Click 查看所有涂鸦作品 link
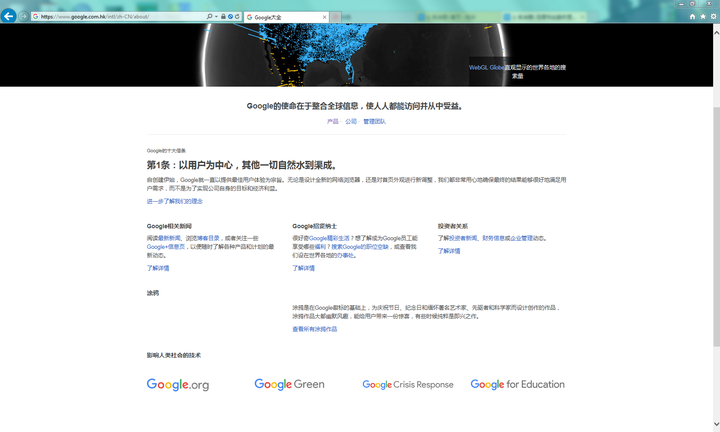 315,329
